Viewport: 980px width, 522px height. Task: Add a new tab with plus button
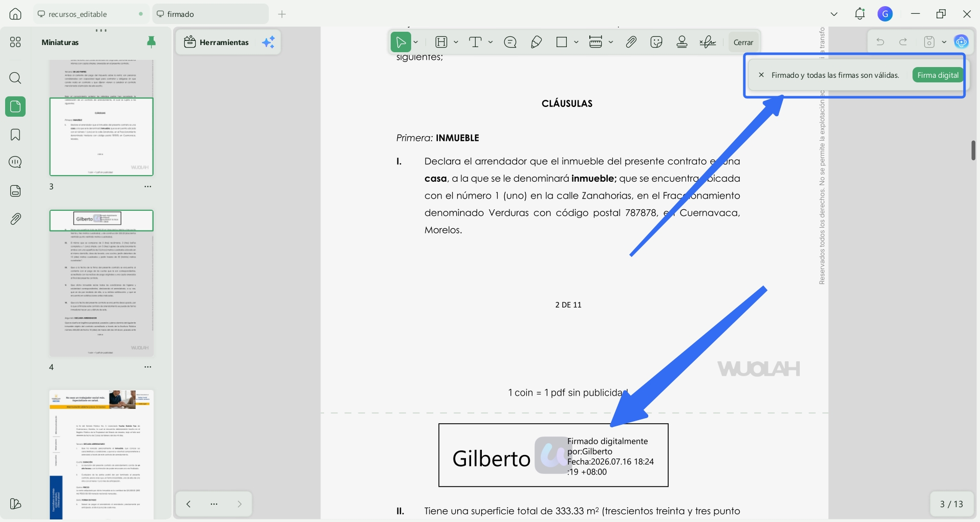[282, 14]
